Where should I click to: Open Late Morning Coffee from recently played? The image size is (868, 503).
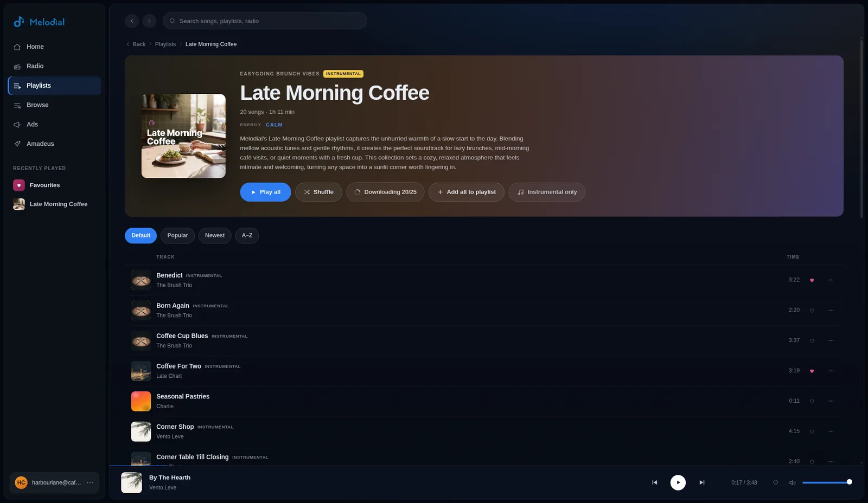click(x=54, y=204)
